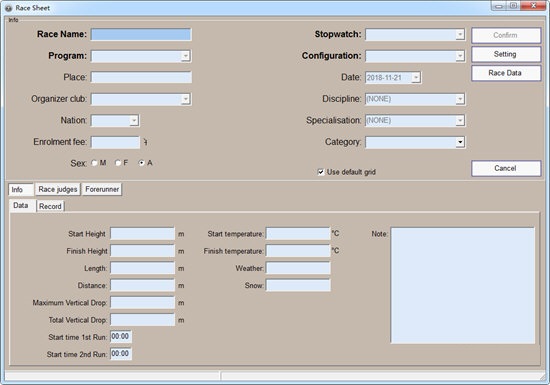Click the Race Name input field

(141, 34)
